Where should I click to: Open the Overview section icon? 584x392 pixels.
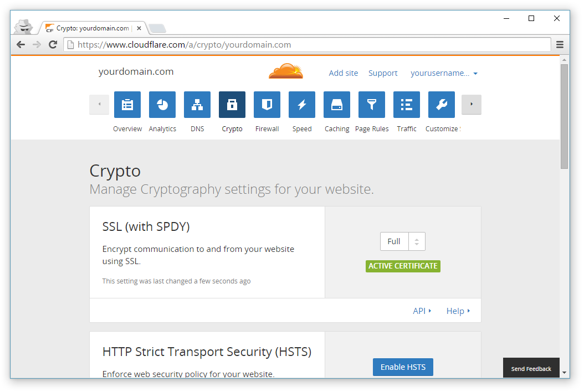point(127,105)
